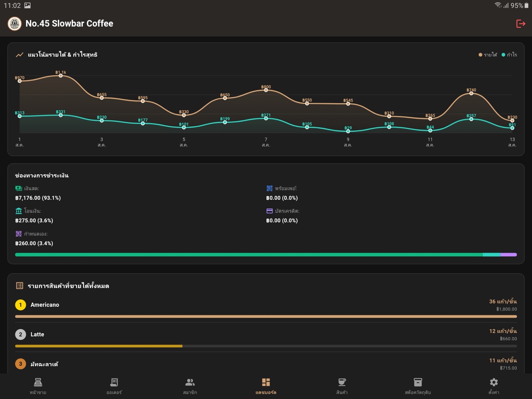Click the ฿1.1k revenue data point
Screen dimensions: 532x399
pos(61,76)
